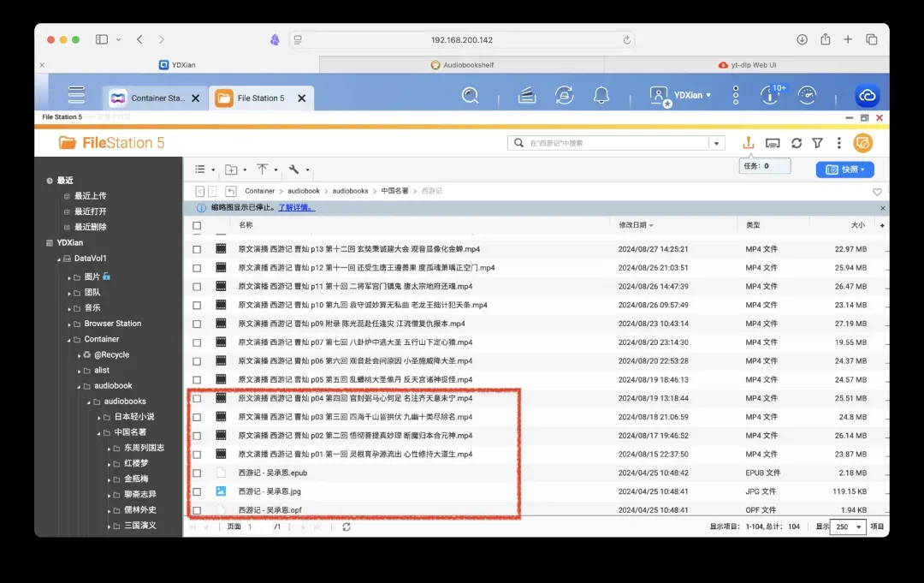This screenshot has width=924, height=583.
Task: Click the File Station search input field
Action: tap(616, 143)
